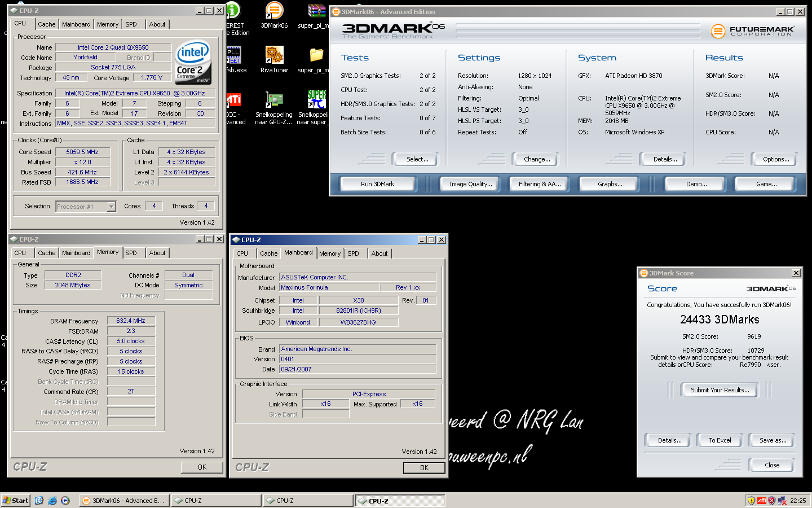Open the Super PI shortcut desktop icon
The image size is (812, 508).
[316, 100]
